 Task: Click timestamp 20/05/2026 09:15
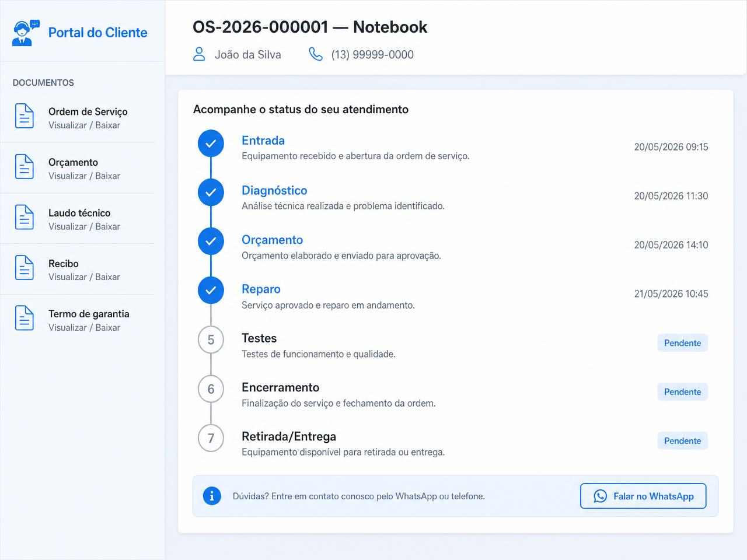click(671, 147)
